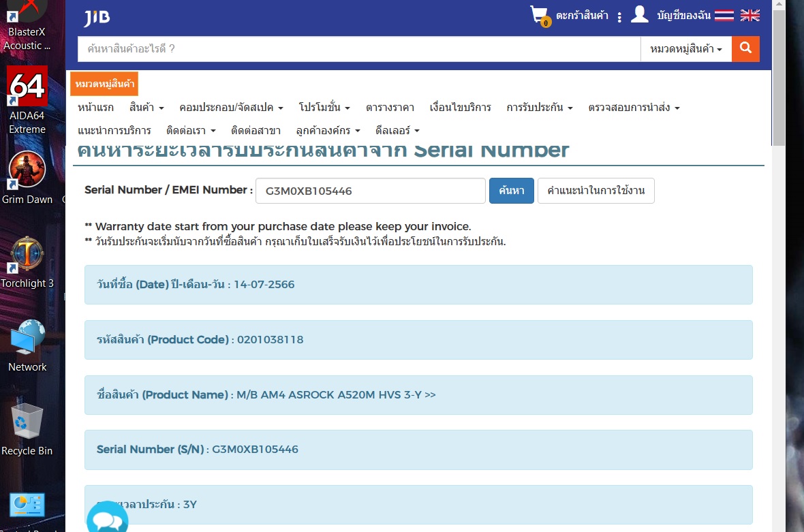Select the AIDA64 Extreme desktop icon
Viewport: 804px width, 532px height.
pos(27,100)
